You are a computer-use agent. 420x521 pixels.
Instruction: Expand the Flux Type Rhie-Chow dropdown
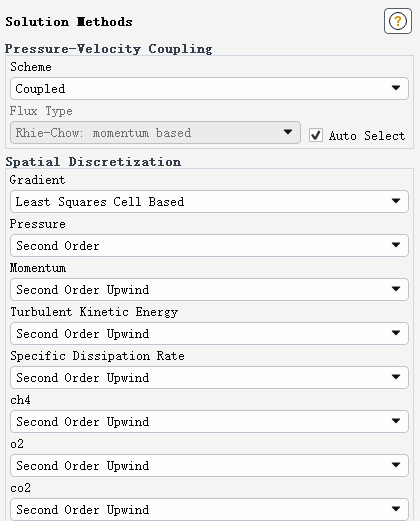pos(155,133)
